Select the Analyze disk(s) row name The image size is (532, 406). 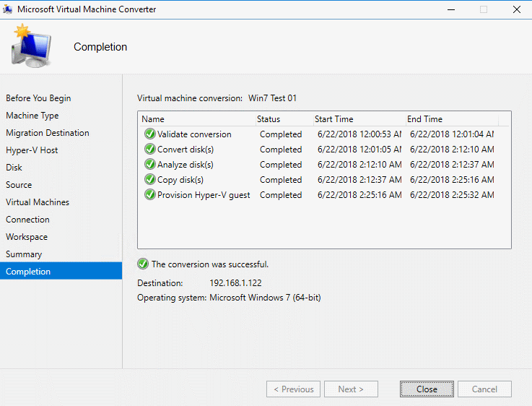click(x=186, y=164)
